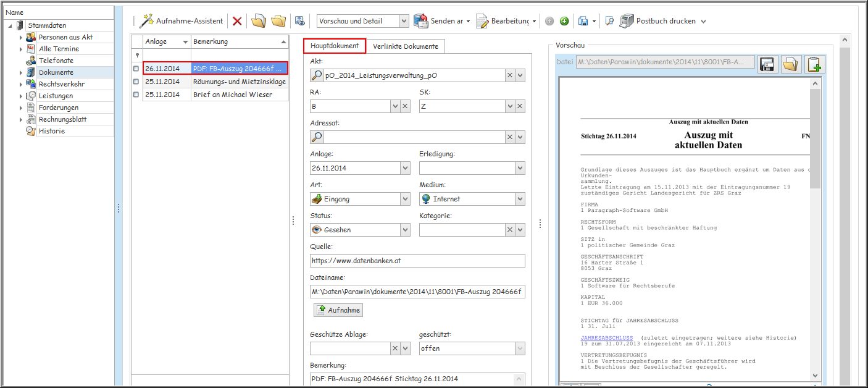This screenshot has width=868, height=388.
Task: Click the red X delete icon
Action: [237, 21]
